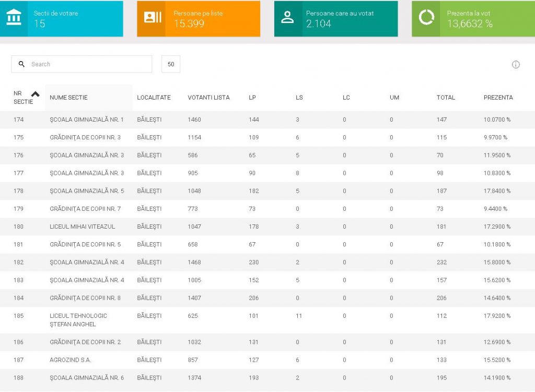The image size is (535, 392).
Task: Click voters-on-list value 1154
Action: point(194,137)
